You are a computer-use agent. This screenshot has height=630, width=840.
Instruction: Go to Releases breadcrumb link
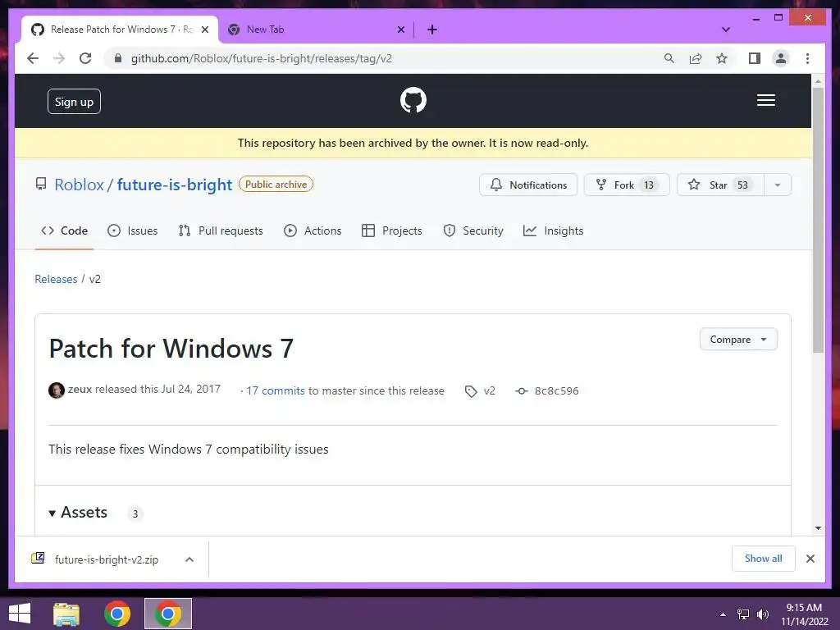[56, 279]
